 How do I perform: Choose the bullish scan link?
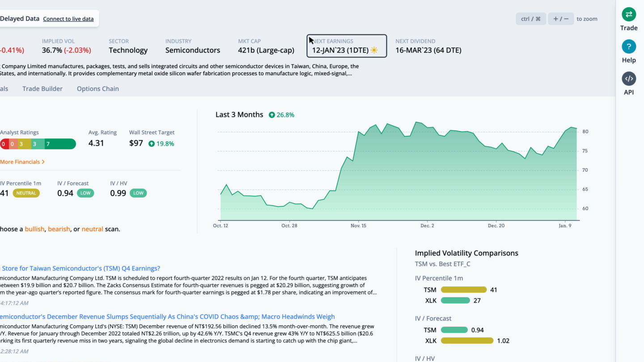[34, 229]
